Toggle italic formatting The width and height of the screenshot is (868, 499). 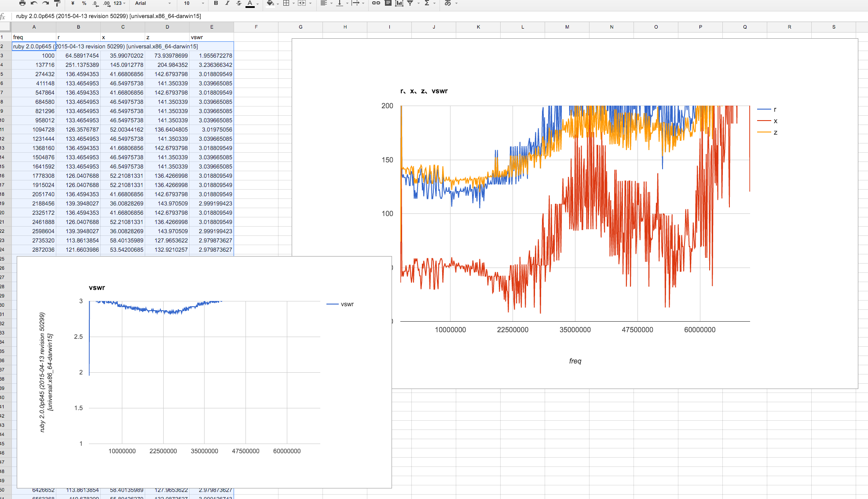click(x=227, y=3)
